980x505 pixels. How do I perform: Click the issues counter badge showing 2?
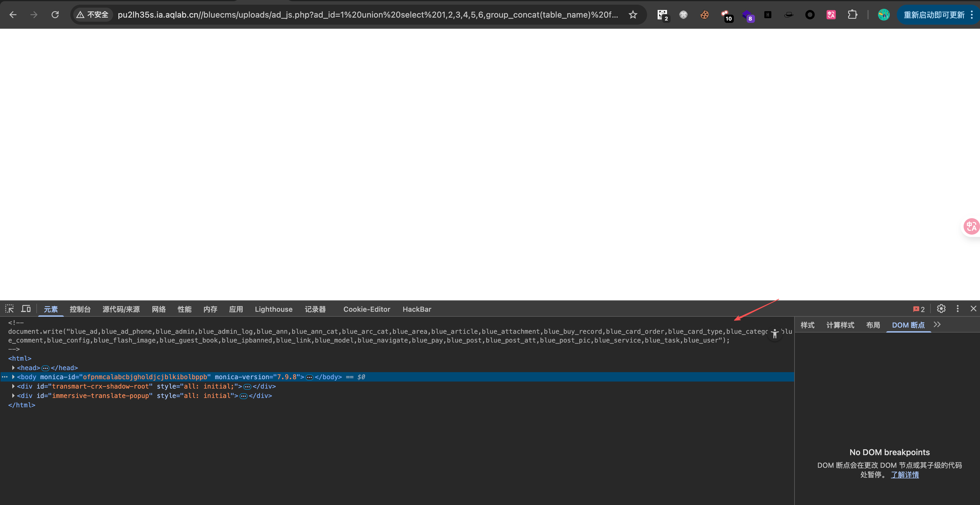pos(919,309)
